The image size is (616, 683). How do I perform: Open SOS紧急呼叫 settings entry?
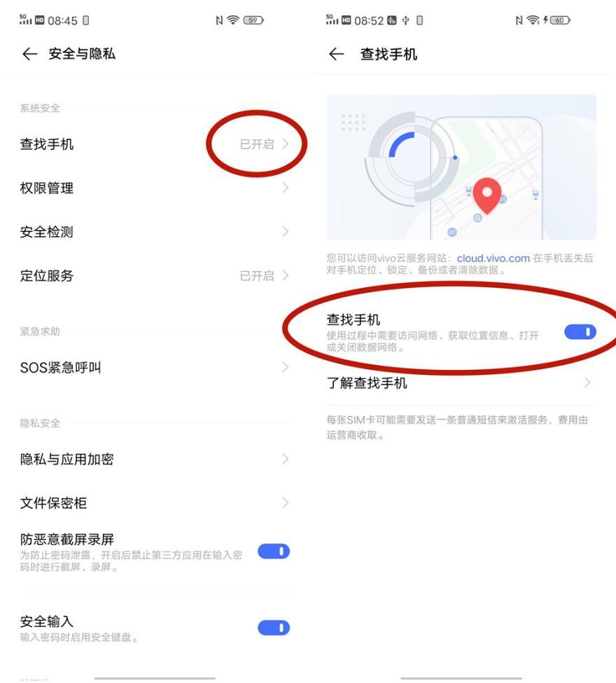click(x=155, y=368)
